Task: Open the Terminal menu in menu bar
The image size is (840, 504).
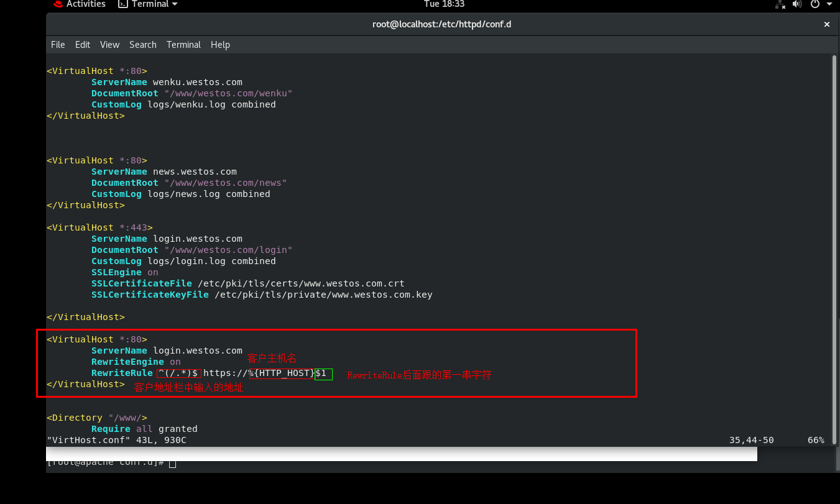Action: (x=183, y=45)
